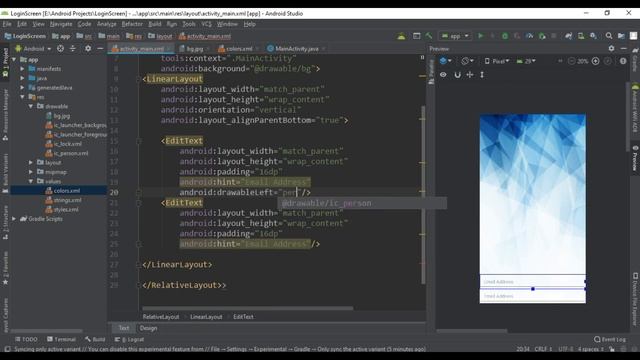Open the Pixel device dropdown in Preview
Viewport: 640px width, 360px height.
point(497,61)
